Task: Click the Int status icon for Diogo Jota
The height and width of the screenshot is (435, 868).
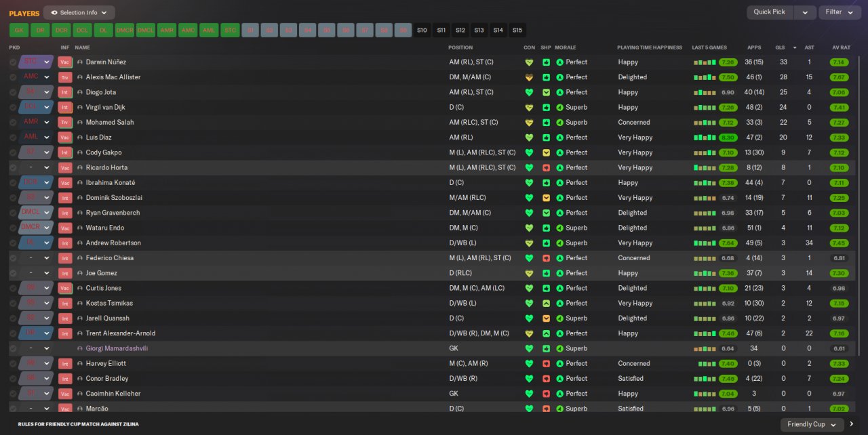Action: click(x=65, y=92)
